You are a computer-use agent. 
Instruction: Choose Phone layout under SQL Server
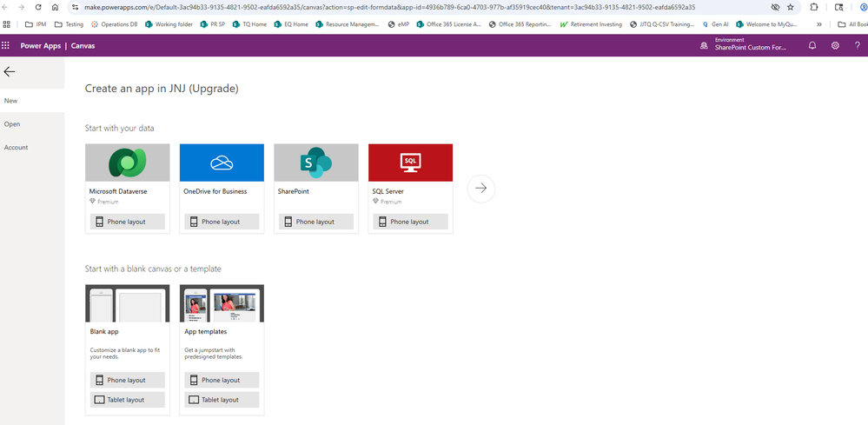tap(410, 222)
